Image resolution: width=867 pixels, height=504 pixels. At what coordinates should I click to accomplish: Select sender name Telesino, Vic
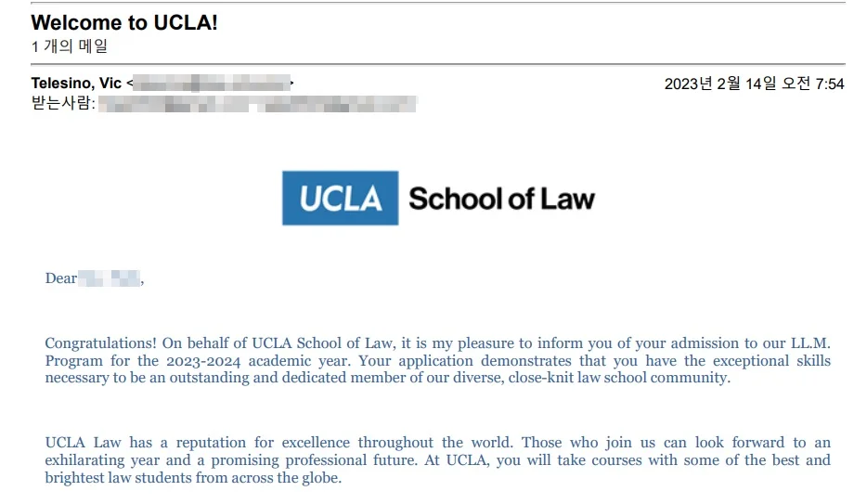[x=76, y=83]
